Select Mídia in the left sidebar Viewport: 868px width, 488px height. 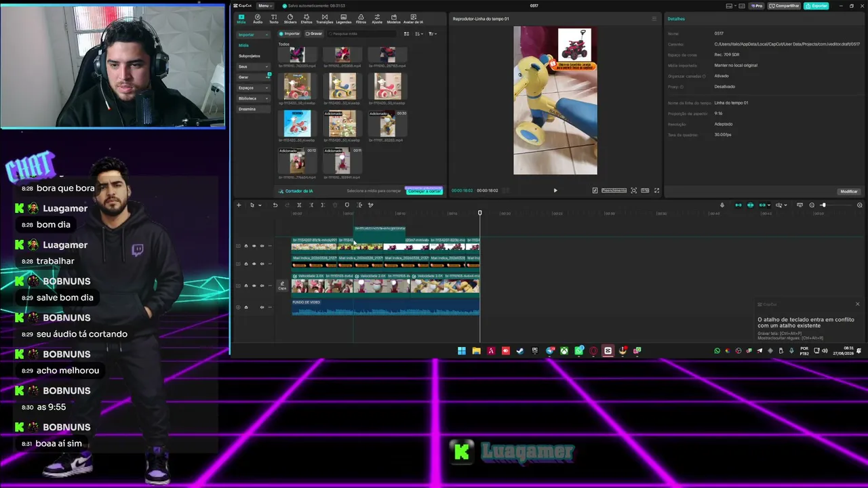coord(243,45)
